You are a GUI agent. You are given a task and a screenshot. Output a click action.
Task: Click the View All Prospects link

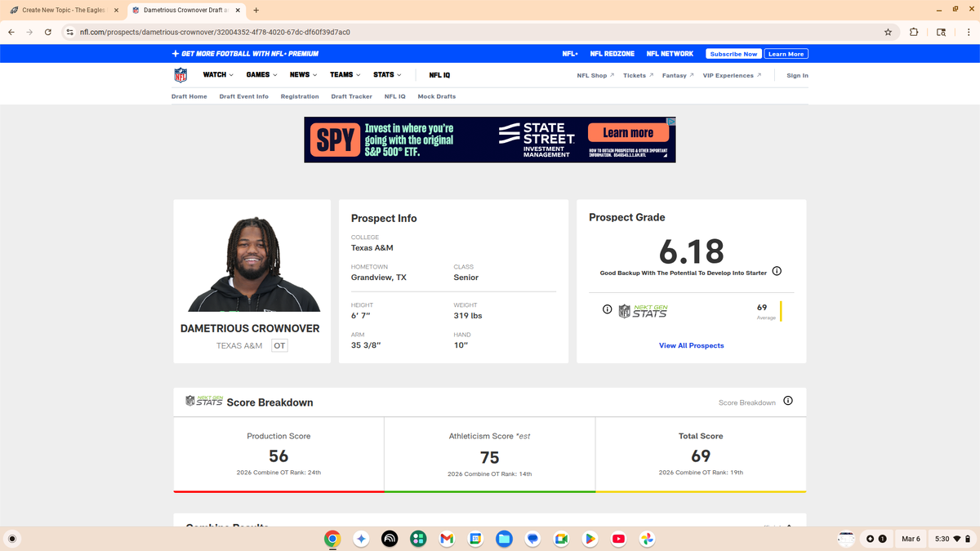[691, 345]
